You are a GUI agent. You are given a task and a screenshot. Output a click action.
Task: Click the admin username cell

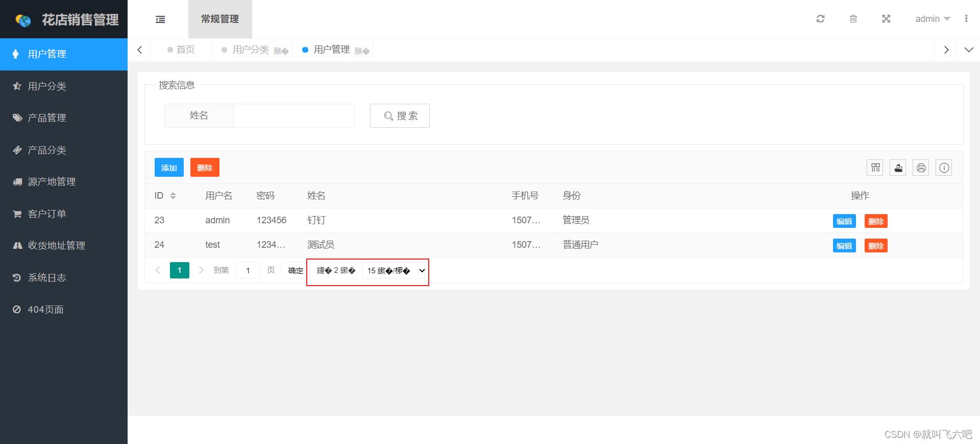pyautogui.click(x=217, y=220)
